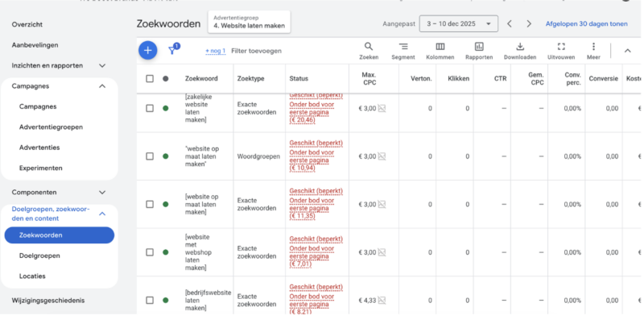This screenshot has height=324, width=644.
Task: Open Advertentiegroepen in the sidebar
Action: pyautogui.click(x=51, y=127)
